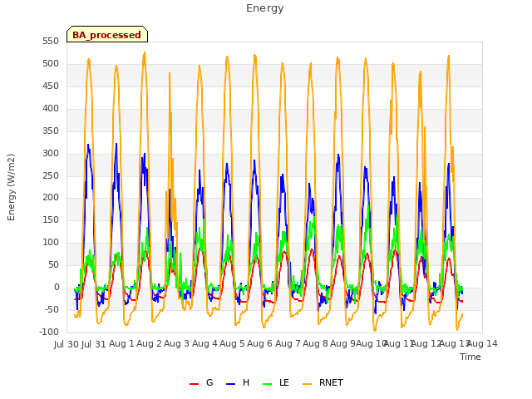Click the Aug 4 date label
The height and width of the screenshot is (399, 532).
click(204, 343)
